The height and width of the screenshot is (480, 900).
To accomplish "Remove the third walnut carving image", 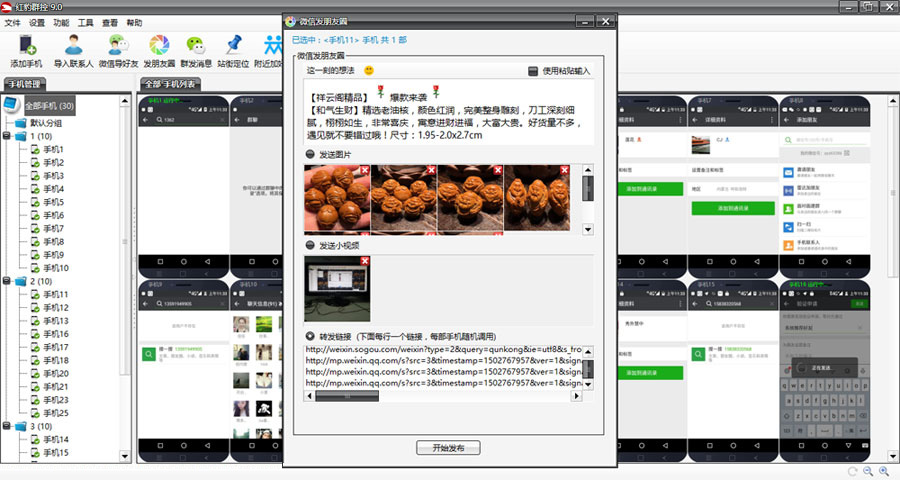I will pyautogui.click(x=498, y=170).
